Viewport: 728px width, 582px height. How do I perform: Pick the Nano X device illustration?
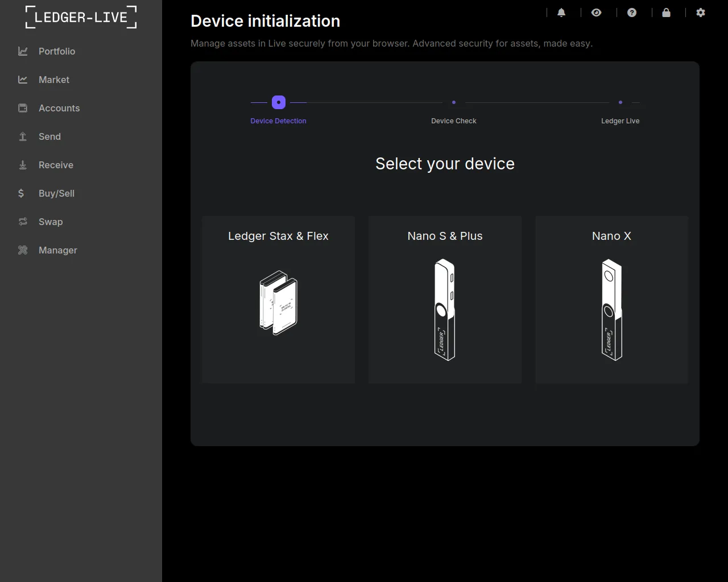pyautogui.click(x=611, y=310)
